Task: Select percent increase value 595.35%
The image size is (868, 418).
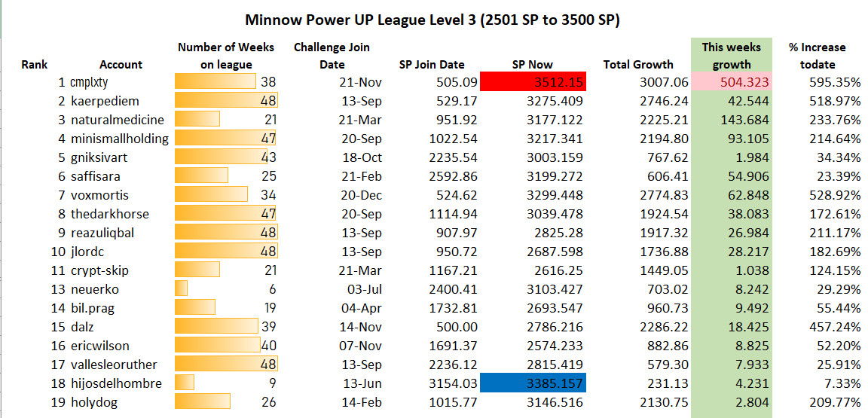Action: 836,83
